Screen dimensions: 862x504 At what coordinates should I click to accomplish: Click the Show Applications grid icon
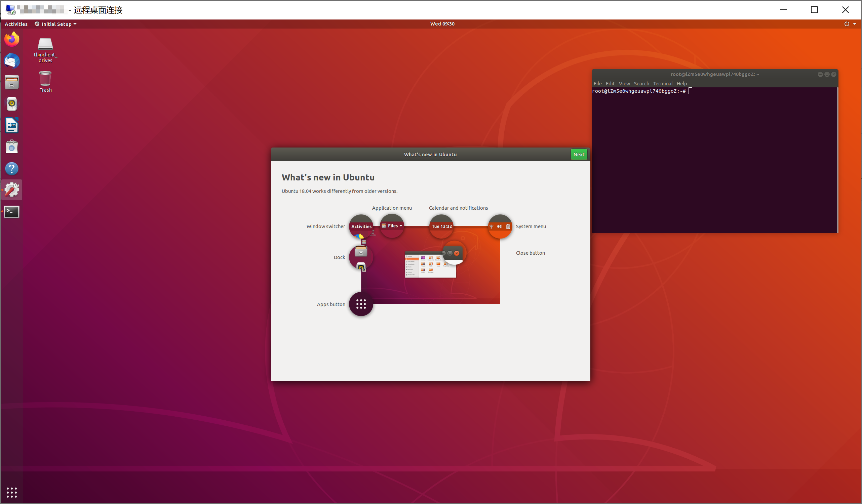(x=11, y=492)
